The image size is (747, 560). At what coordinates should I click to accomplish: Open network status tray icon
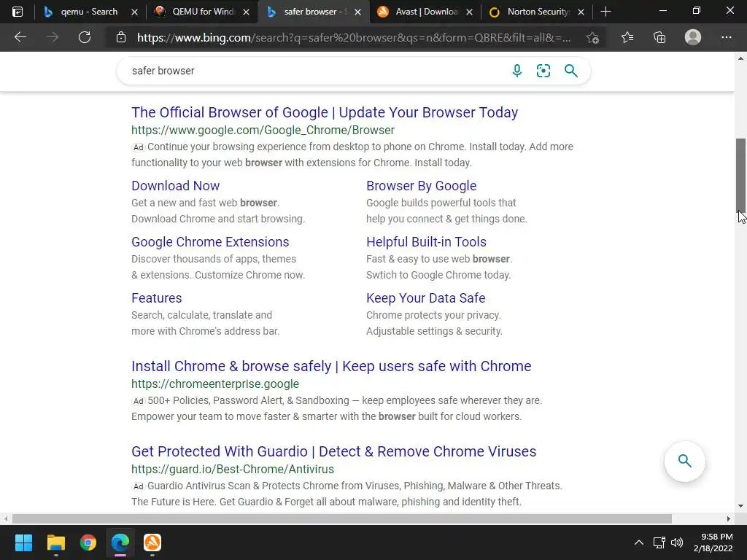(659, 542)
